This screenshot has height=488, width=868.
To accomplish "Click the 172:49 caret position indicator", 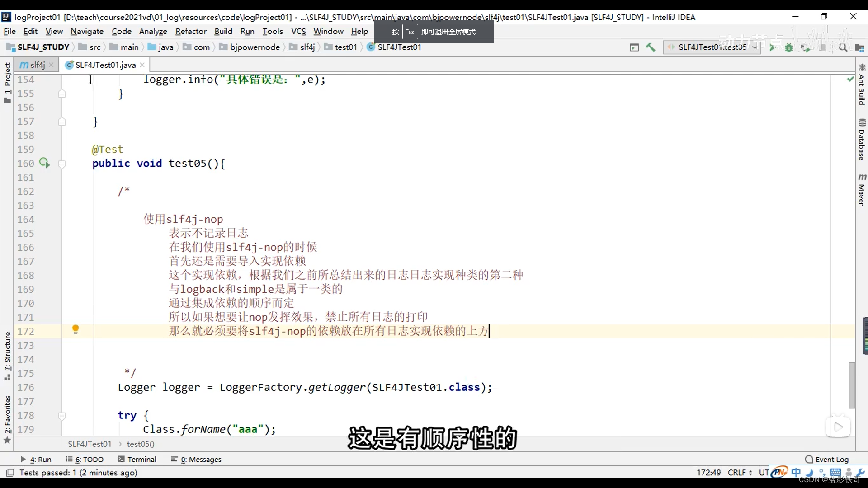I will 708,473.
